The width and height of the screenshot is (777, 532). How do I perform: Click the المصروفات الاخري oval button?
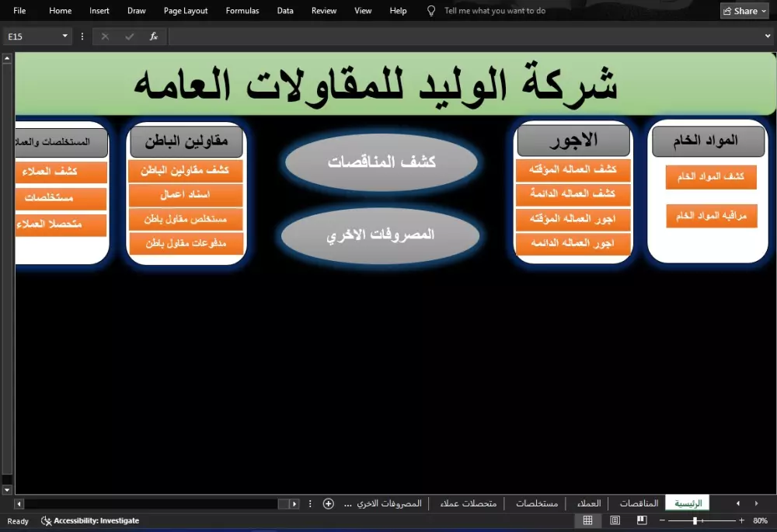(380, 235)
